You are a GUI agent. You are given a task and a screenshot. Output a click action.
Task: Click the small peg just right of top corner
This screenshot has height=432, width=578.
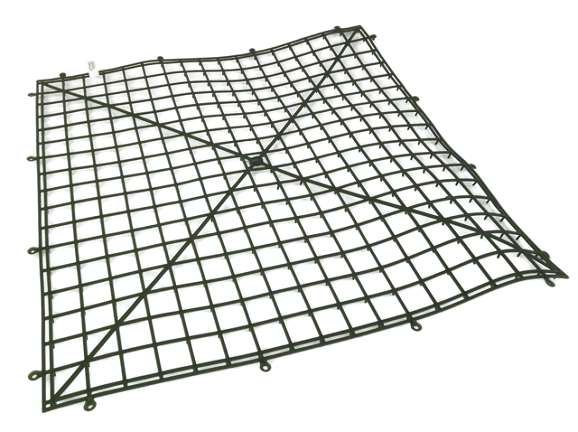point(373,36)
